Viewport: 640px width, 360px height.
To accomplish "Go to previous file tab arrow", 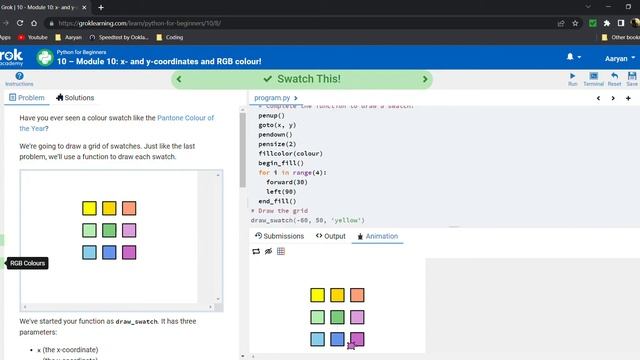I will [x=598, y=98].
